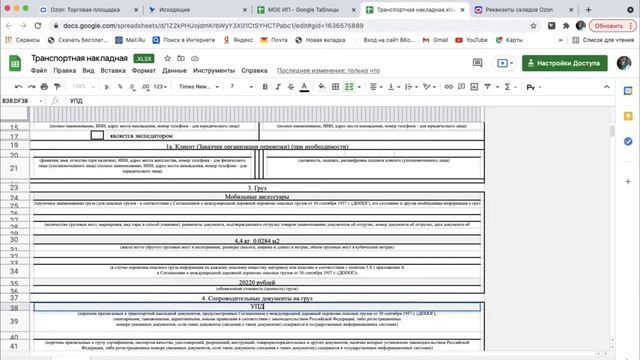Open Calendar in the side panel

click(x=628, y=91)
